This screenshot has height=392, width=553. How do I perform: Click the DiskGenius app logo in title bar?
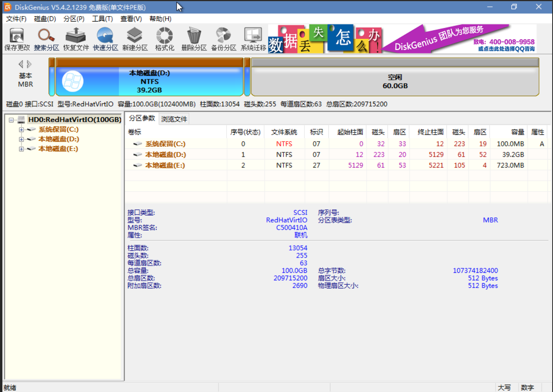(x=7, y=7)
